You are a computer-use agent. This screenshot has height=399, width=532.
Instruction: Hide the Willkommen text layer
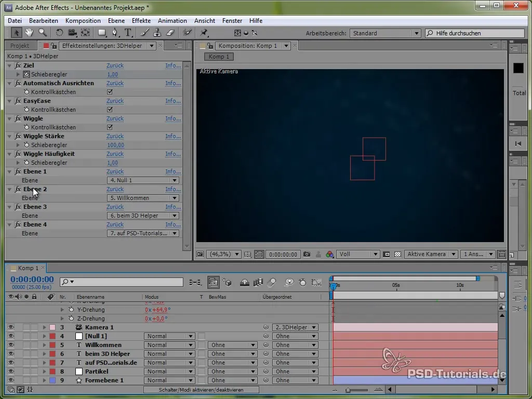pos(11,345)
